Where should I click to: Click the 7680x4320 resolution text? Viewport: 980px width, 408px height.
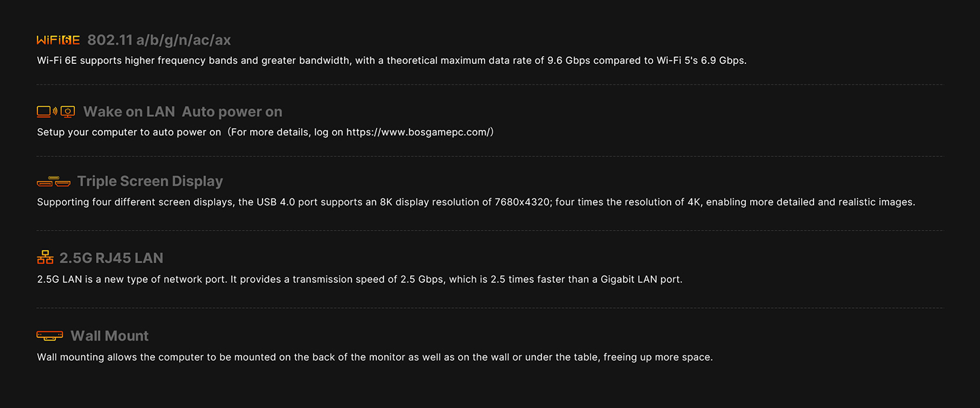522,202
